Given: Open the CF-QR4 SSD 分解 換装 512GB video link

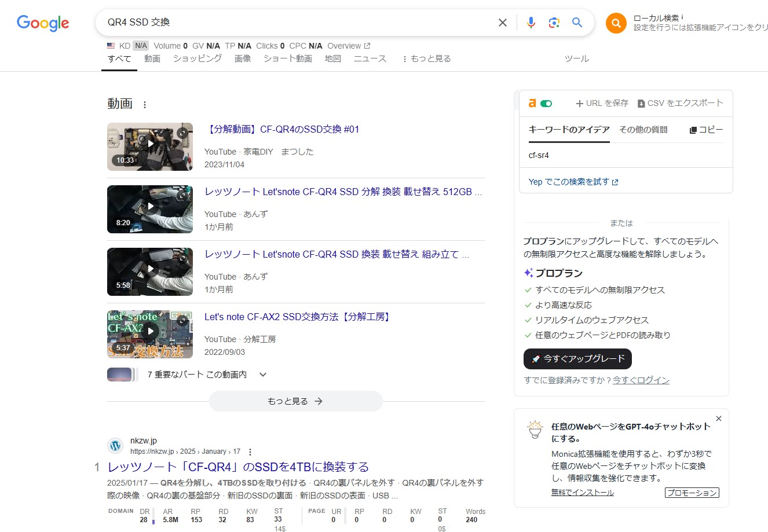Looking at the screenshot, I should point(343,192).
